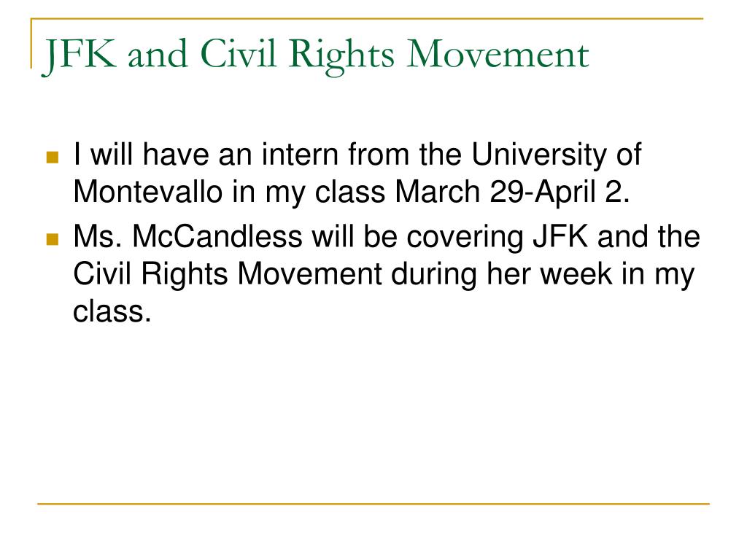The width and height of the screenshot is (747, 560).
Task: Click Civil Rights Movement phrase in body text
Action: tap(228, 275)
